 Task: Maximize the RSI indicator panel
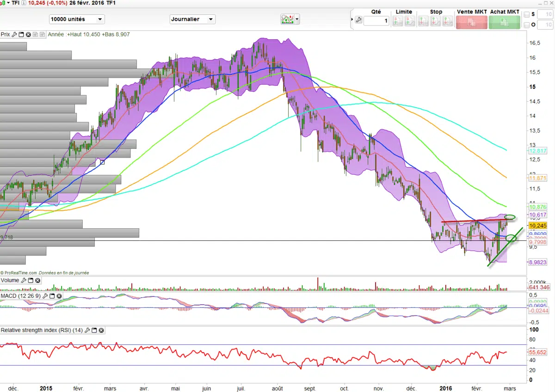tap(93, 330)
